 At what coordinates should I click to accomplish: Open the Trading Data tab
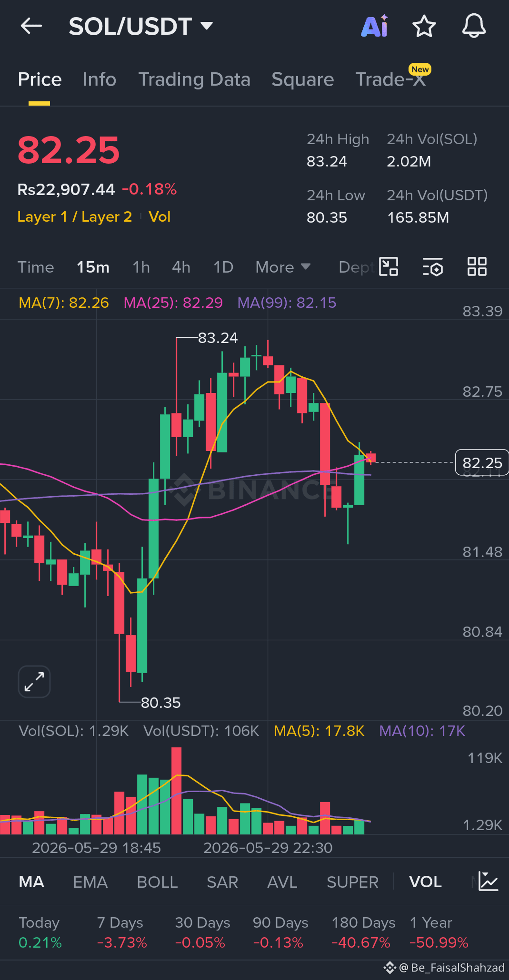pyautogui.click(x=194, y=79)
